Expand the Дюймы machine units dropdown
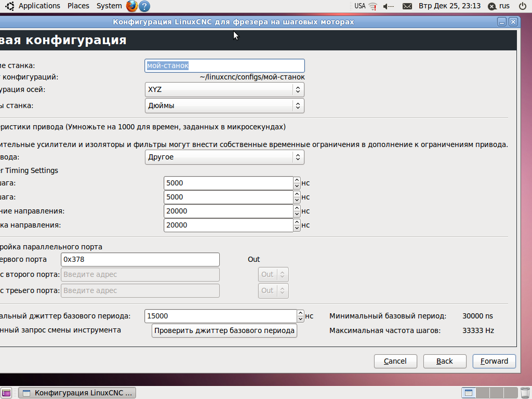Image resolution: width=532 pixels, height=399 pixels. tap(224, 105)
